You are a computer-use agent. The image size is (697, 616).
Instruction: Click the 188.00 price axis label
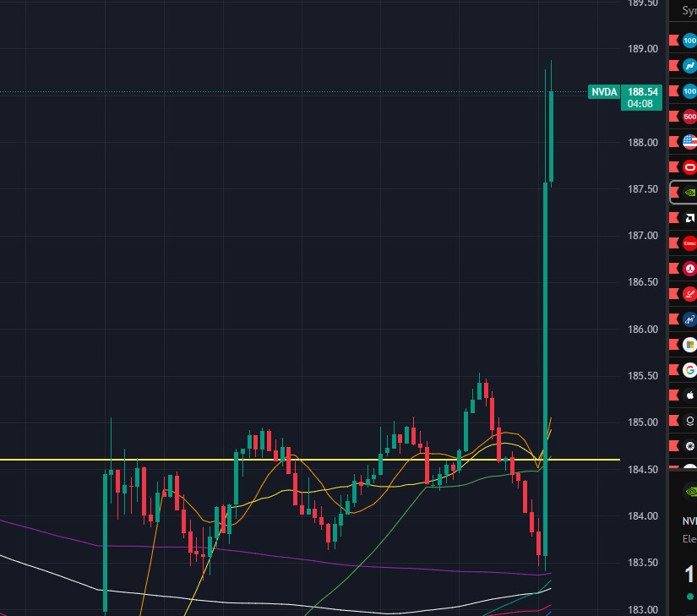642,143
